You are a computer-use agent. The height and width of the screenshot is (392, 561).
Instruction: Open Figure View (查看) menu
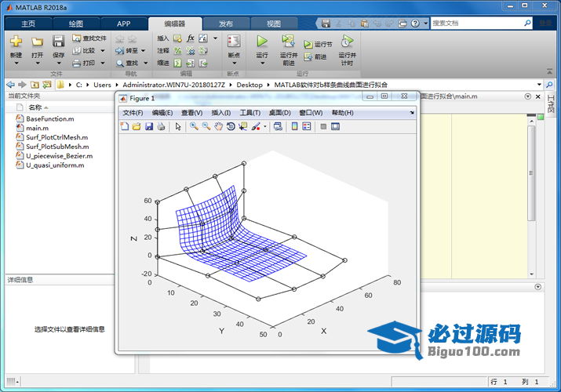coord(191,113)
